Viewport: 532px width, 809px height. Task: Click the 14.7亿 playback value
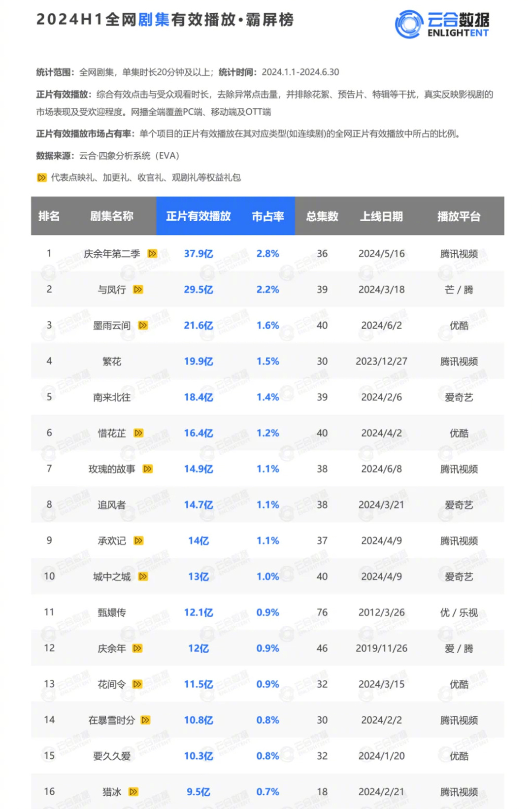pyautogui.click(x=199, y=505)
